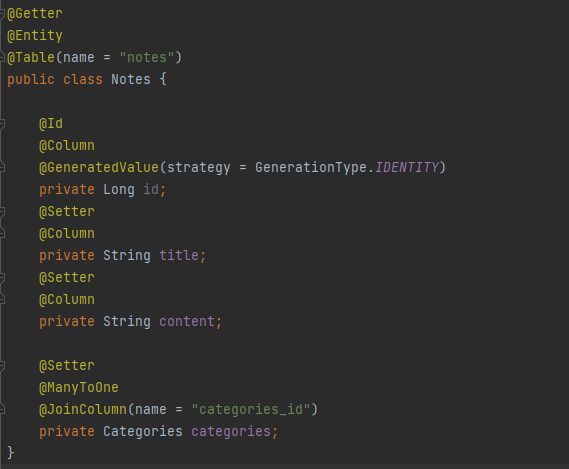The height and width of the screenshot is (469, 569).
Task: Click the lowercase categories field name
Action: pos(231,432)
